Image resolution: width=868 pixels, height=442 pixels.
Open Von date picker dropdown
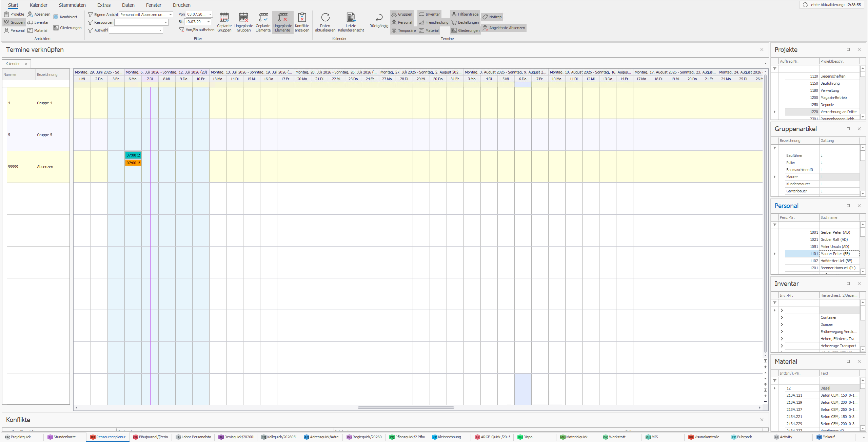210,14
